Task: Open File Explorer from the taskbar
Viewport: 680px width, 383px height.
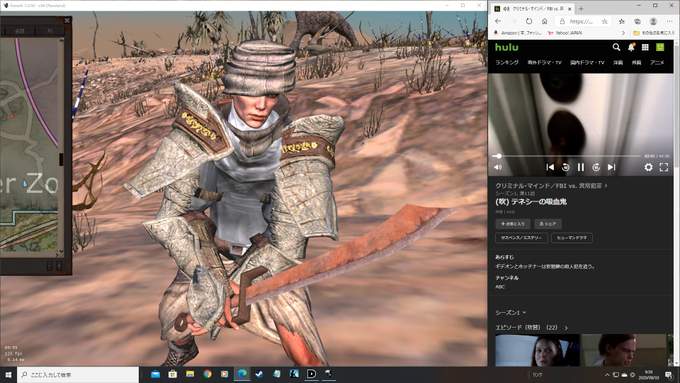Action: pyautogui.click(x=190, y=374)
